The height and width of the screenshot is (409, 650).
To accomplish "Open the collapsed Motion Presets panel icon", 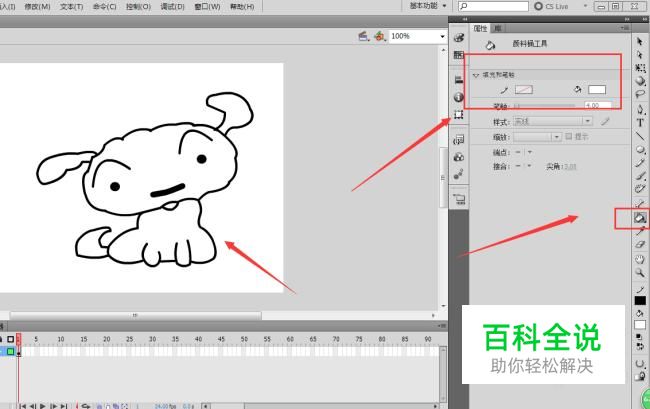I will (458, 174).
